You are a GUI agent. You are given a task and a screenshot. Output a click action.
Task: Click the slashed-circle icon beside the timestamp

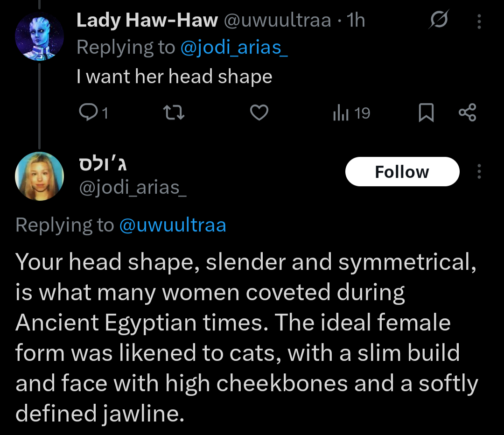[439, 21]
